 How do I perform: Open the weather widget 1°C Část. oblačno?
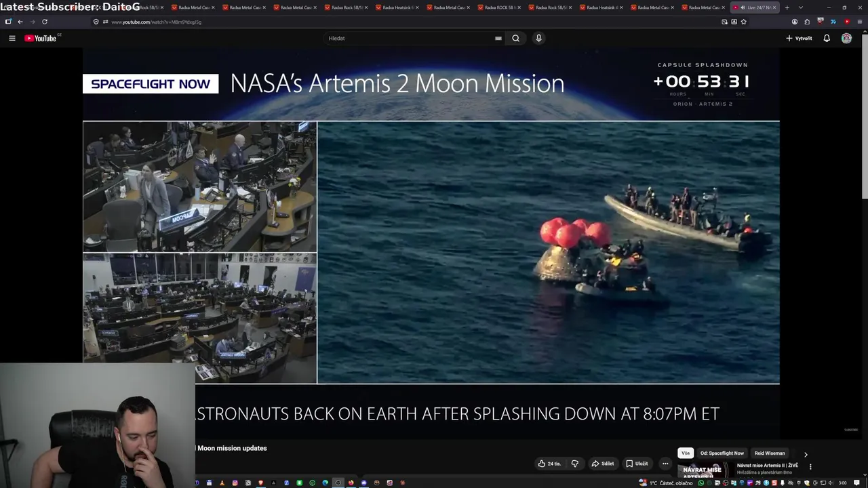(x=666, y=483)
